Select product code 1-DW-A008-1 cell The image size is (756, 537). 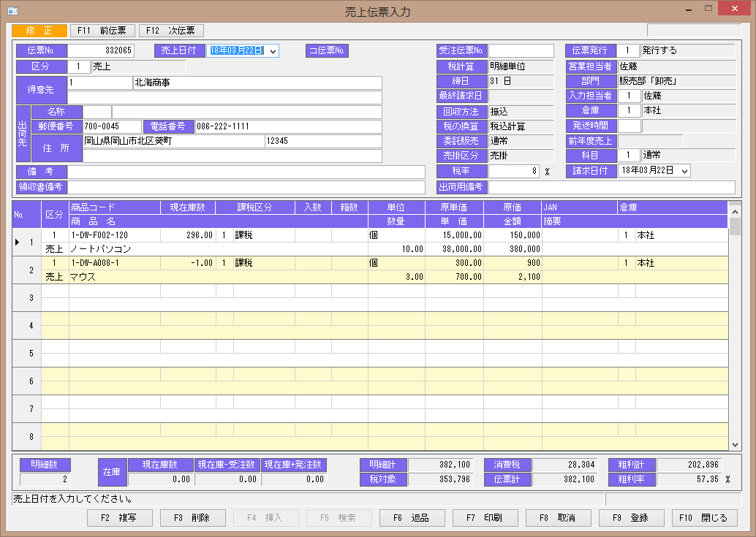(x=115, y=264)
